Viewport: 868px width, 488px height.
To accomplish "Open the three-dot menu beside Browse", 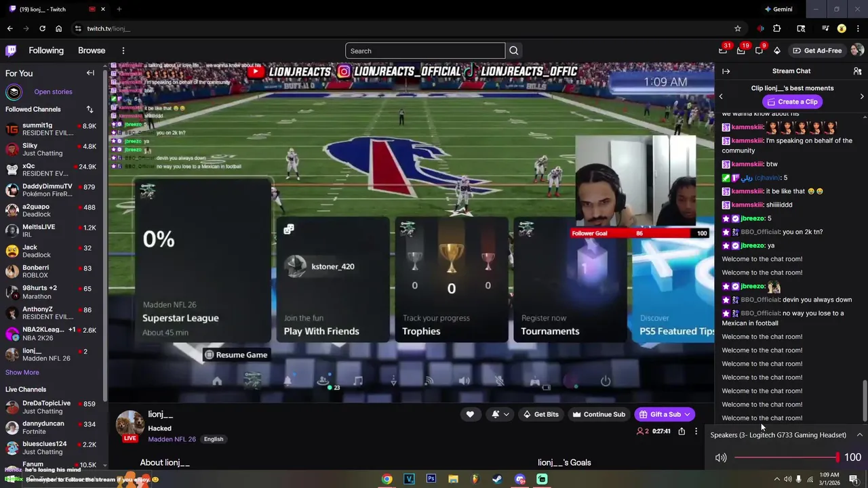I will 123,50.
